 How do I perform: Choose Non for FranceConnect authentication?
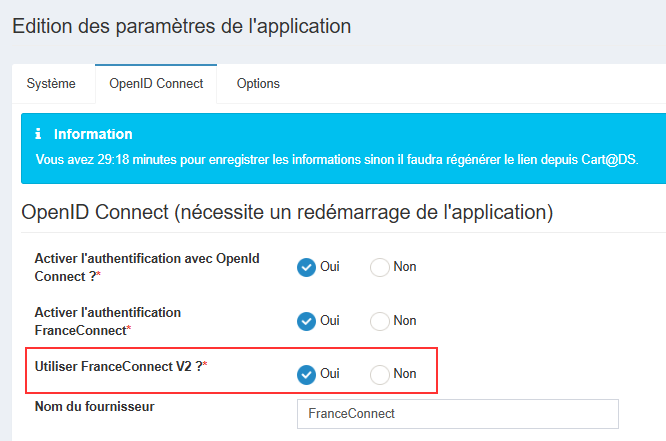coord(380,321)
